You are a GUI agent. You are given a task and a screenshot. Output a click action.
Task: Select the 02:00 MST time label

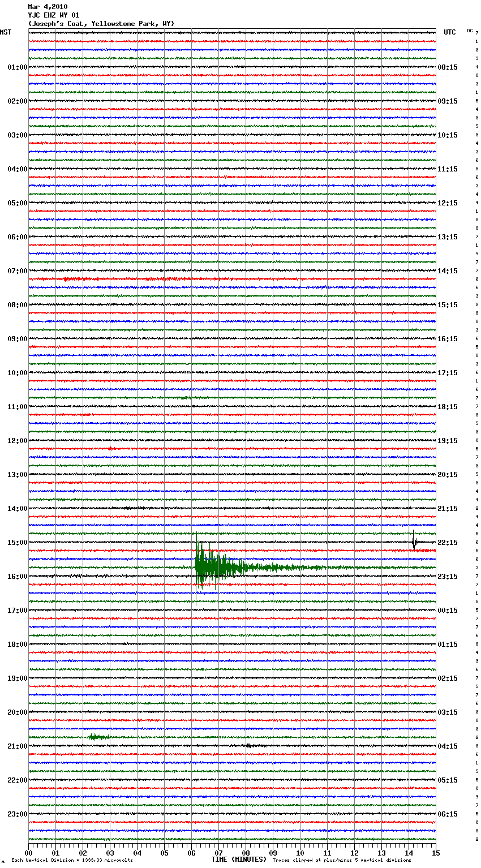point(18,101)
